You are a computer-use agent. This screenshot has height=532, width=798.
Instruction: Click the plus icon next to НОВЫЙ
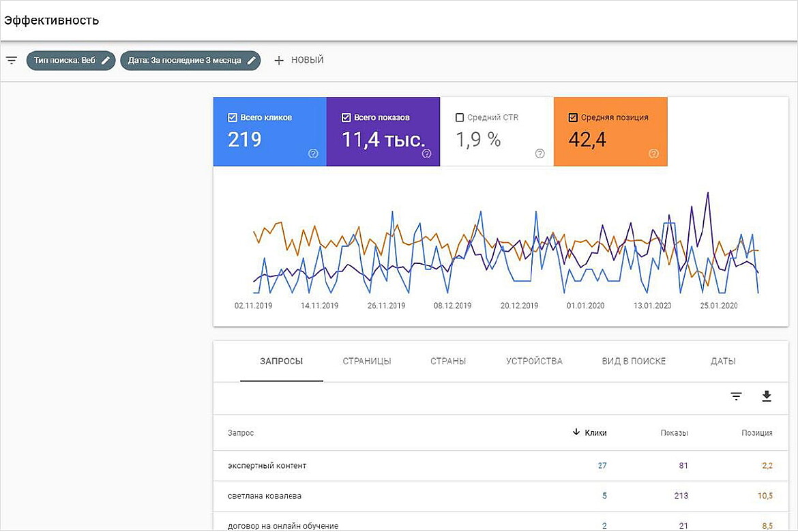pos(278,60)
